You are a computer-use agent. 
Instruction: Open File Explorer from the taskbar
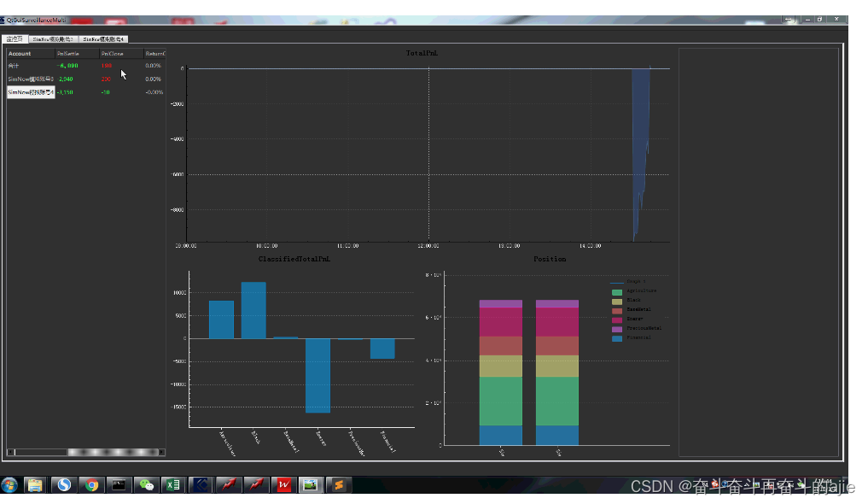click(x=35, y=485)
